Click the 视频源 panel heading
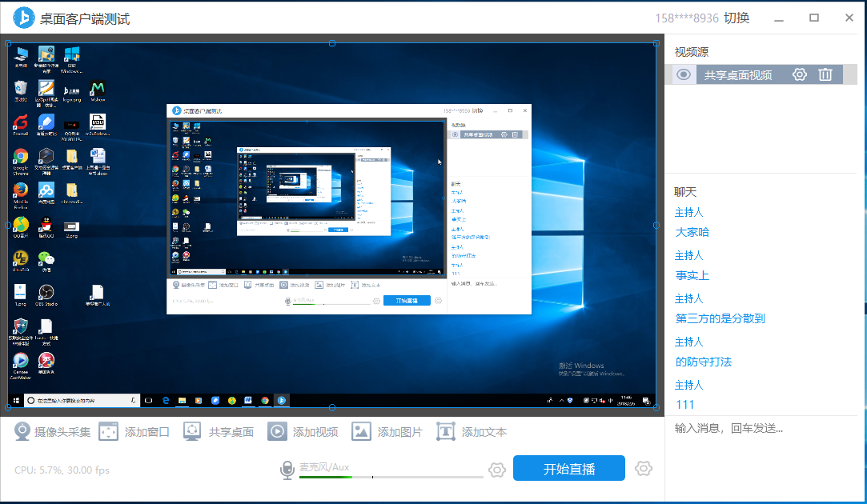 coord(691,52)
